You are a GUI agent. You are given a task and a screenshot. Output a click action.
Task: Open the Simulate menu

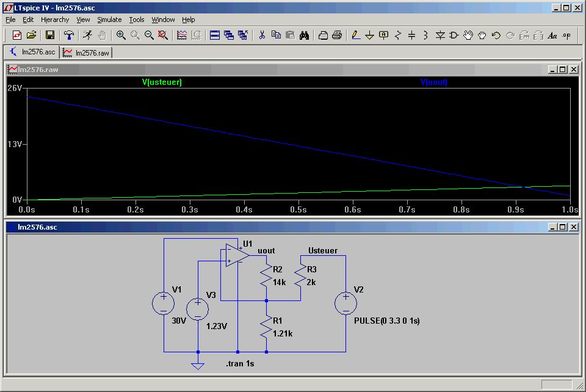(109, 20)
